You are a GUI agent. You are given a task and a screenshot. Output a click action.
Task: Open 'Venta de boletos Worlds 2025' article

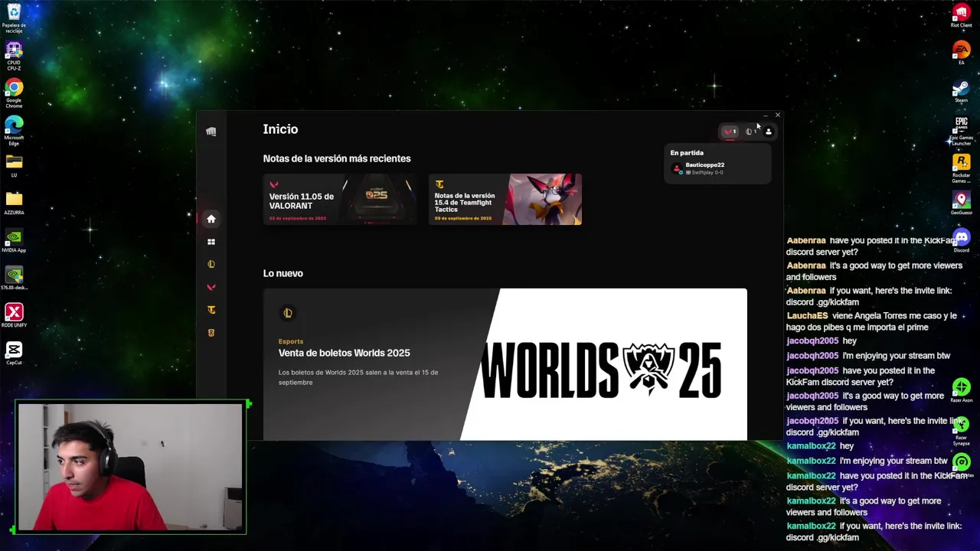click(345, 353)
